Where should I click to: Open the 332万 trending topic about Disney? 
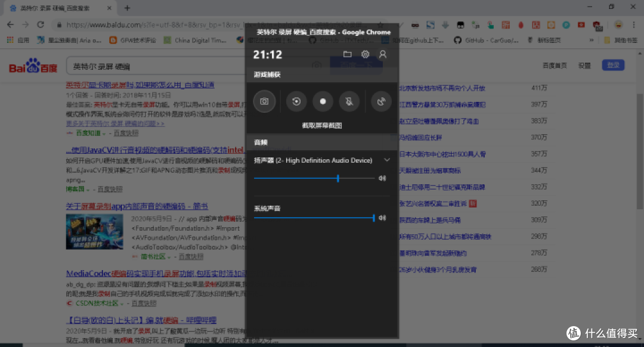[441, 187]
